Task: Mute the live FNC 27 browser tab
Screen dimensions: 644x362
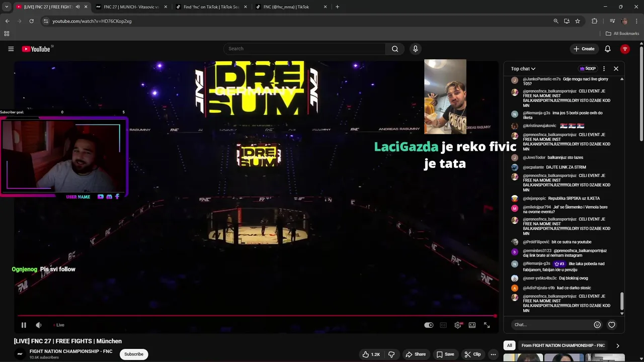Action: [x=77, y=7]
